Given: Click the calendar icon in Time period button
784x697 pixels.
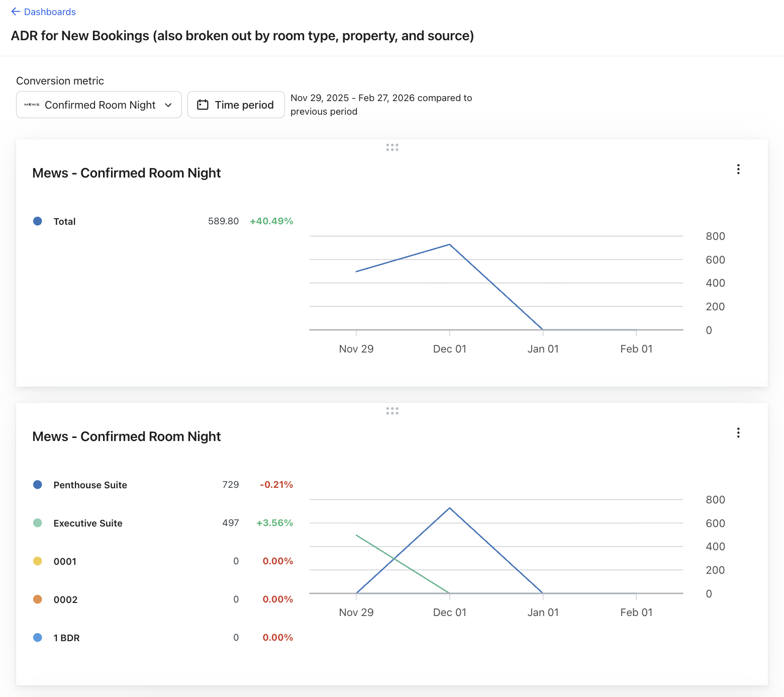Looking at the screenshot, I should pyautogui.click(x=203, y=105).
